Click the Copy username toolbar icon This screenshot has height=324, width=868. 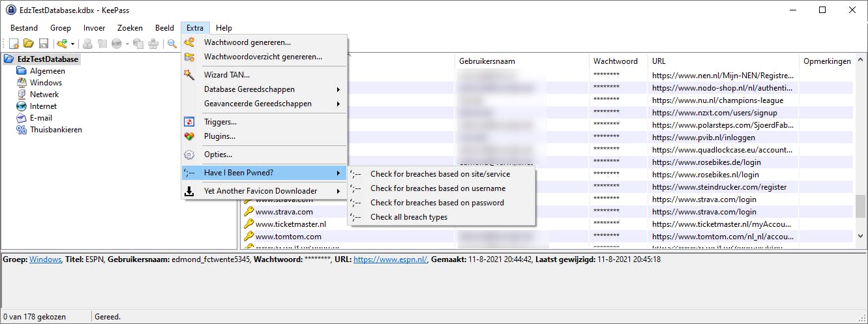tap(87, 44)
